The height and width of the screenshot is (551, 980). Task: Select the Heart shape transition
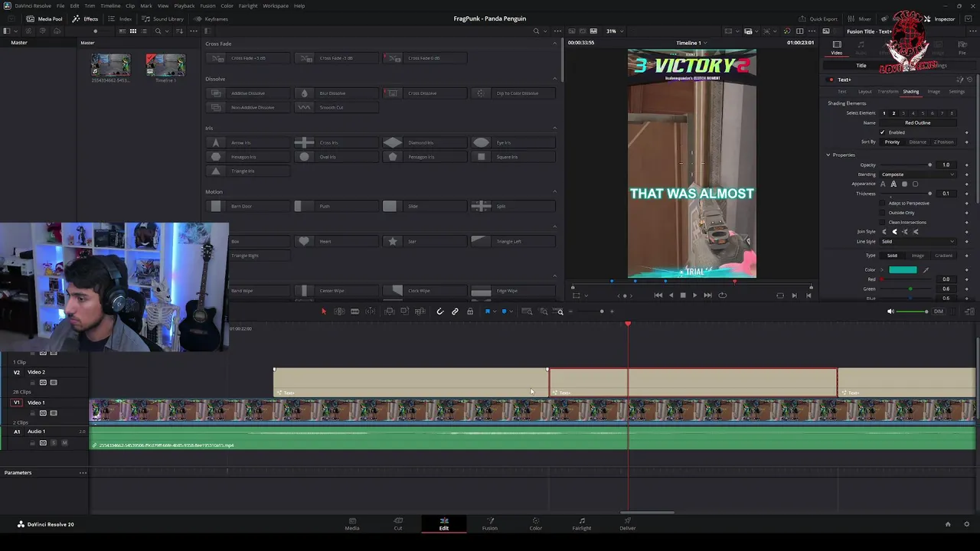coord(335,242)
